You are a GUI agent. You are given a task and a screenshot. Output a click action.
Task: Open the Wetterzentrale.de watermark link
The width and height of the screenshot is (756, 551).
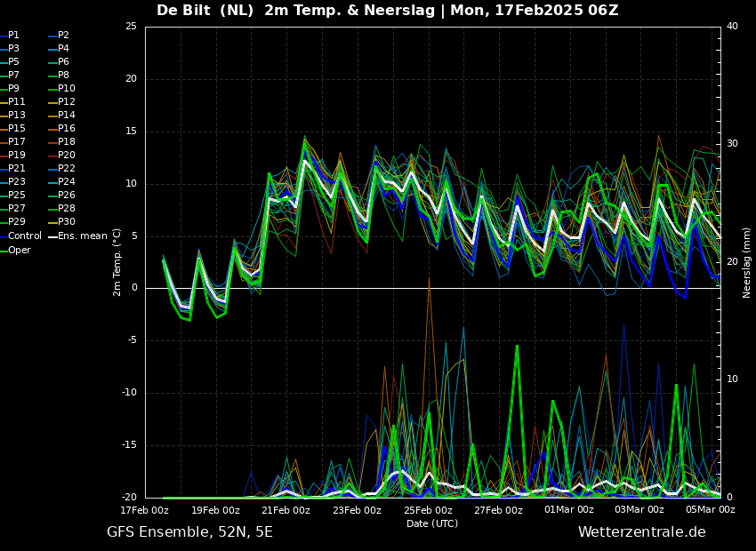click(x=642, y=532)
